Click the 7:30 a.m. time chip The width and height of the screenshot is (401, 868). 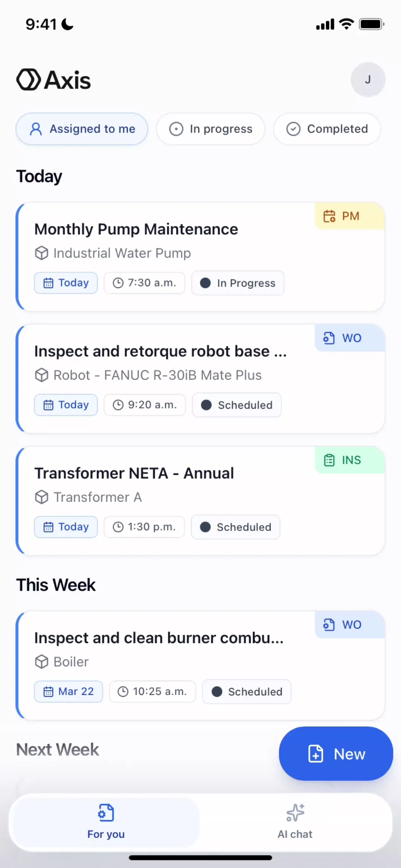pyautogui.click(x=144, y=283)
